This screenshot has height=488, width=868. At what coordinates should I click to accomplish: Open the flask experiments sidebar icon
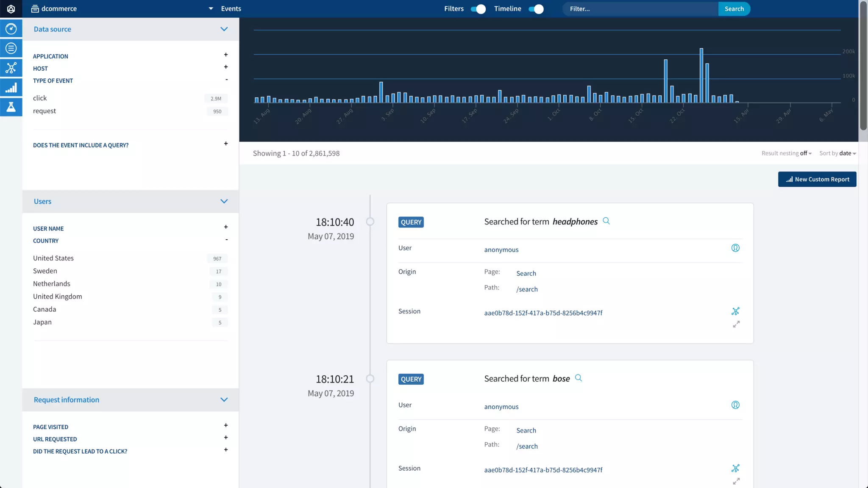pyautogui.click(x=11, y=107)
